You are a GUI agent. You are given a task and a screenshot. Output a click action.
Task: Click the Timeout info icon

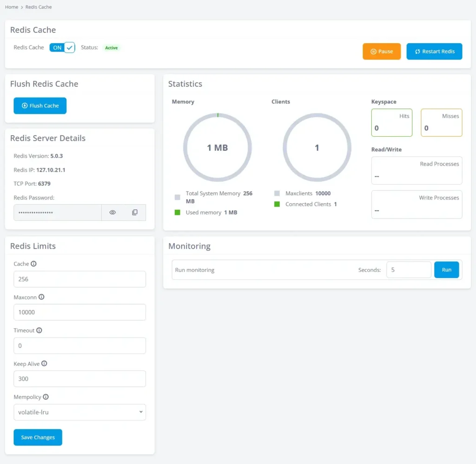coord(39,330)
